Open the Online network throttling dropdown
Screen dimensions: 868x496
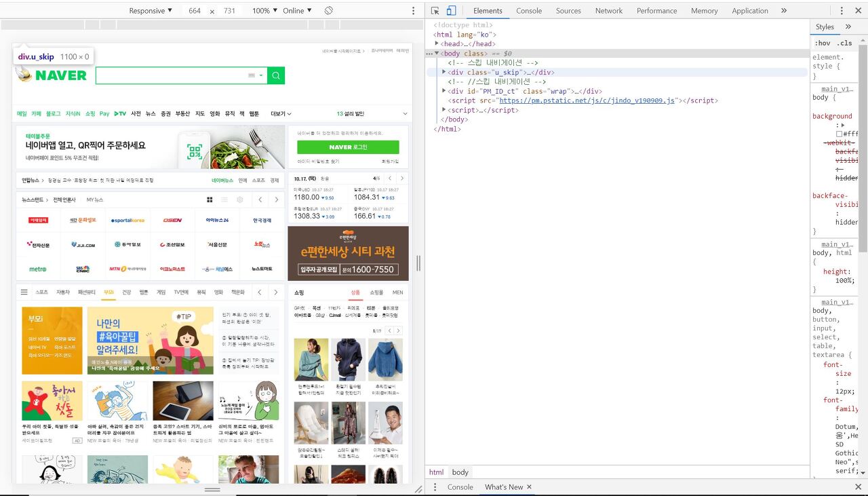pyautogui.click(x=297, y=10)
